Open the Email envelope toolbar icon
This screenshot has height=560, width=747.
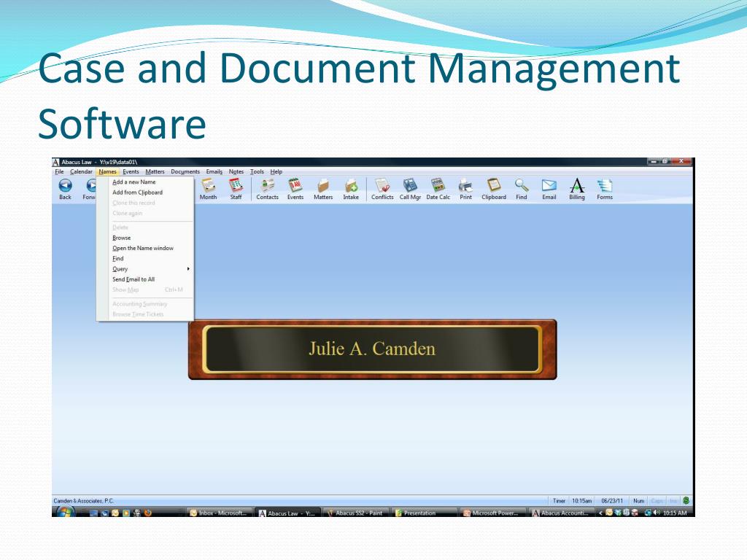(x=549, y=186)
